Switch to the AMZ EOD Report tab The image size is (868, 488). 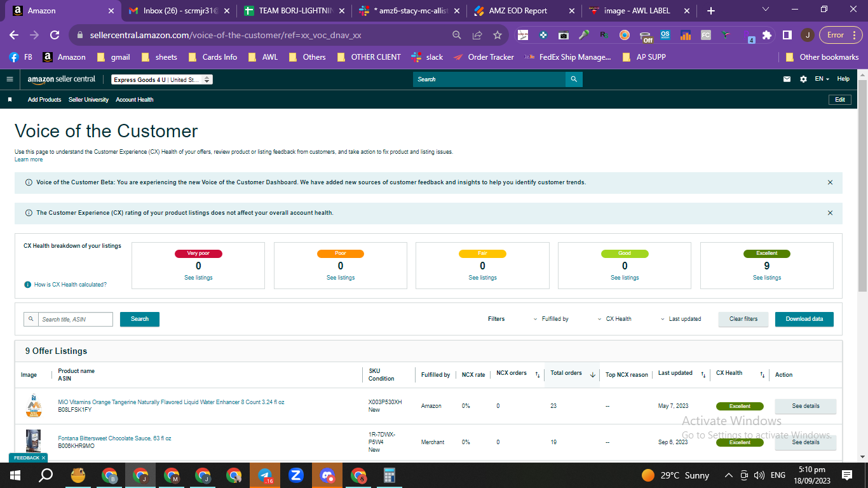click(x=524, y=11)
